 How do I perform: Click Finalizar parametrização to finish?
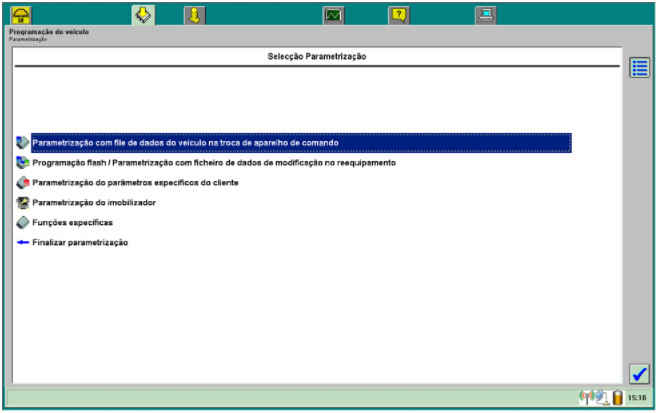[x=80, y=242]
